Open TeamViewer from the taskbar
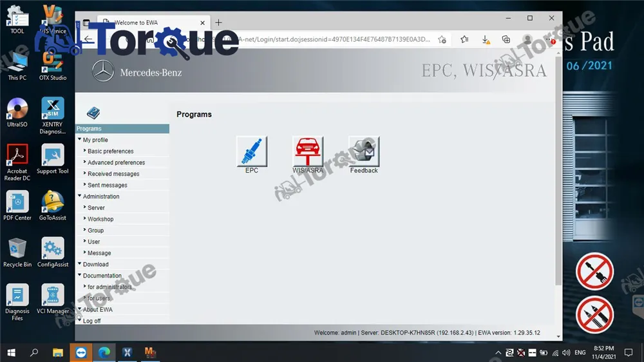The width and height of the screenshot is (644, 362). [81, 352]
